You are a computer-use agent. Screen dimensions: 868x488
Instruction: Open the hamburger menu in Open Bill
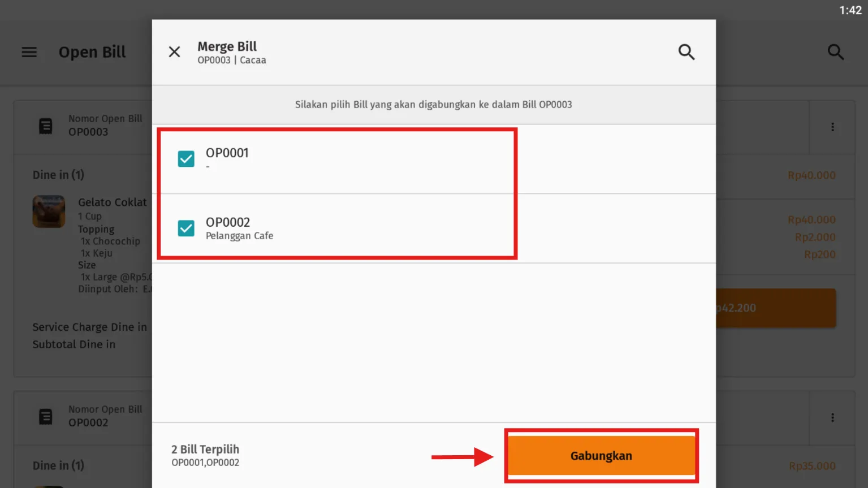pos(29,52)
